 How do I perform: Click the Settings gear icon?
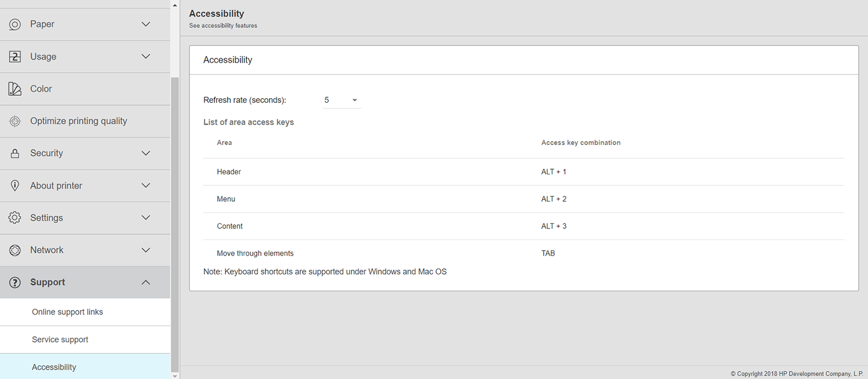[x=15, y=218]
